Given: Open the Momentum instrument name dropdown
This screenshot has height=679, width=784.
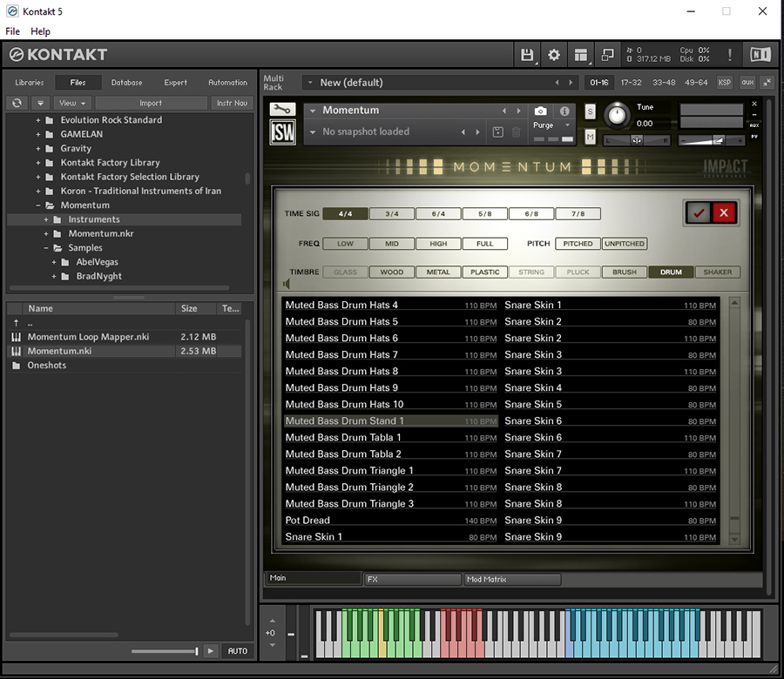Looking at the screenshot, I should [x=313, y=111].
